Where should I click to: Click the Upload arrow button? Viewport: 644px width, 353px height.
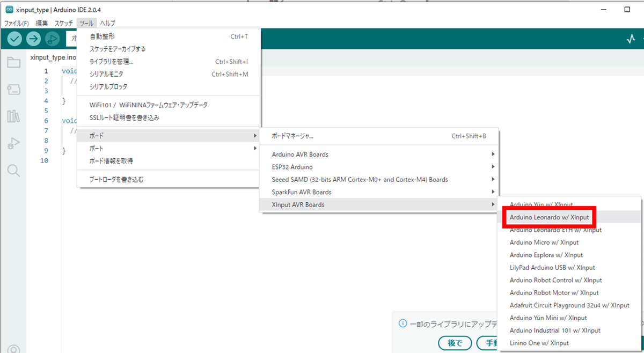[33, 39]
